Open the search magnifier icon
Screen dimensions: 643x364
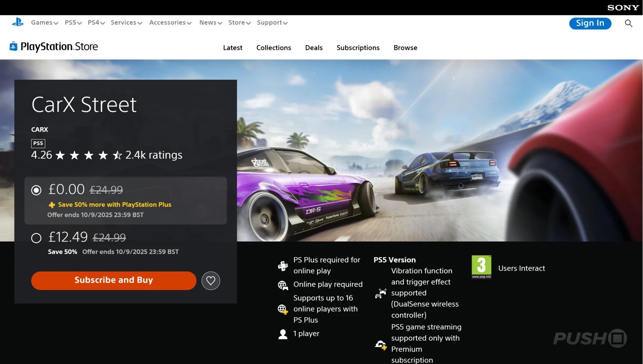[x=628, y=23]
